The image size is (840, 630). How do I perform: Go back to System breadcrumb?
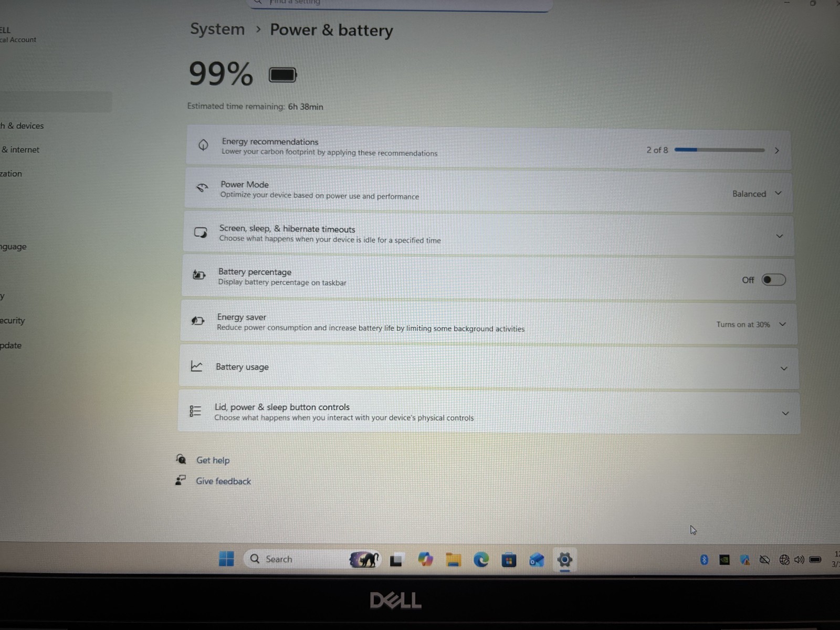tap(217, 29)
